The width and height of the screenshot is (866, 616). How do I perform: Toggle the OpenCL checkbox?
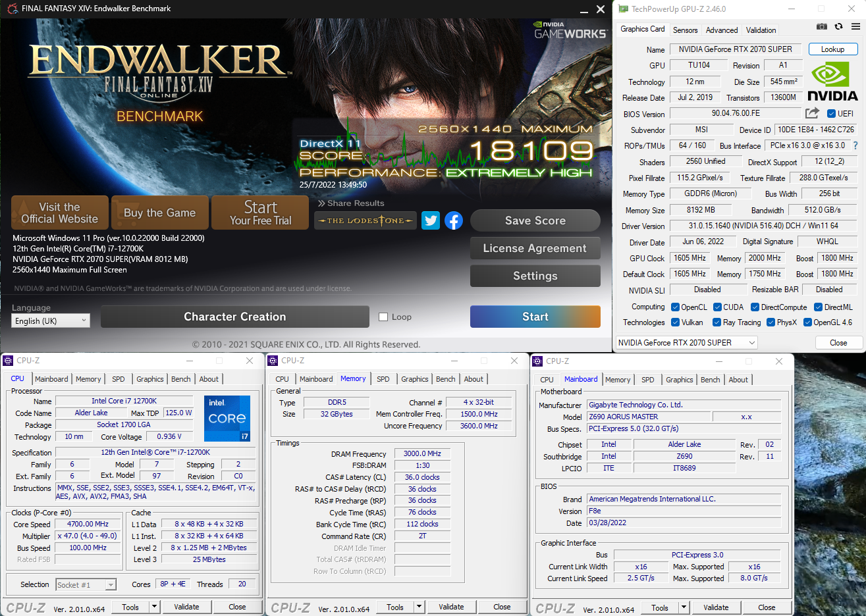tap(675, 307)
